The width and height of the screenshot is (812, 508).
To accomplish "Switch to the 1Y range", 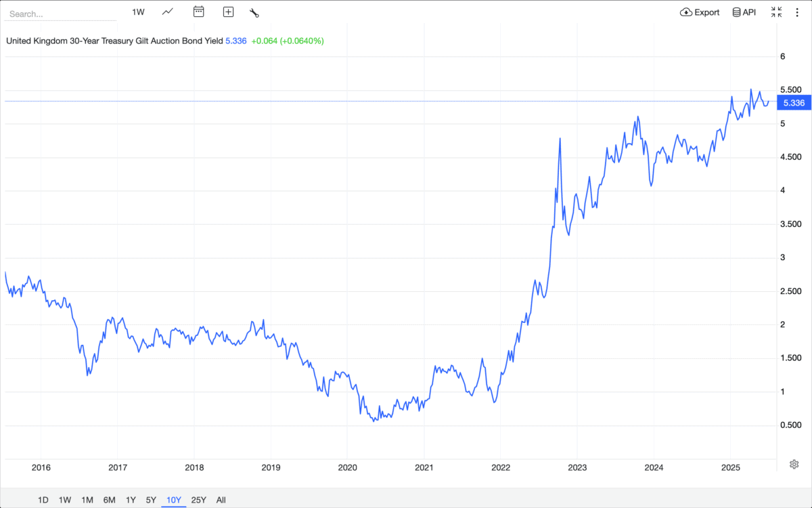I will click(x=131, y=500).
